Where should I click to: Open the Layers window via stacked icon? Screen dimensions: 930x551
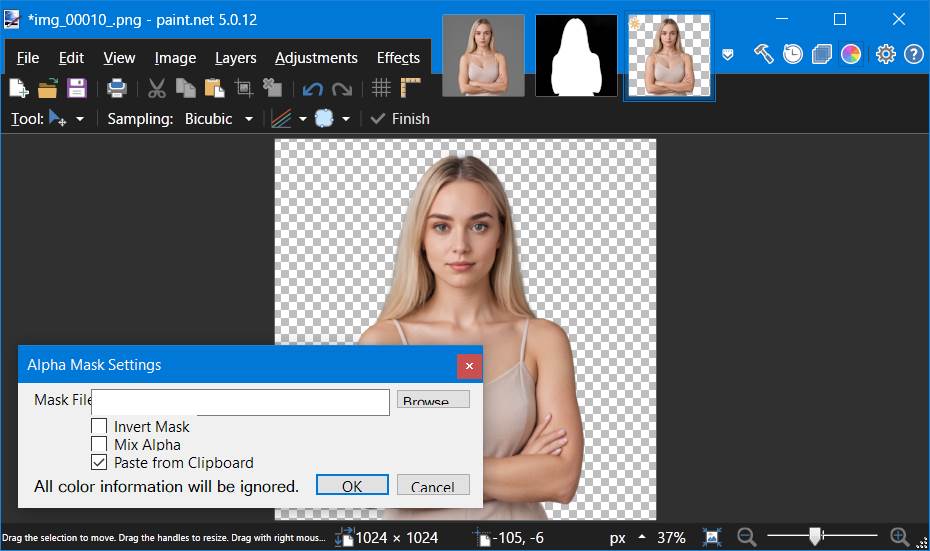[x=821, y=54]
